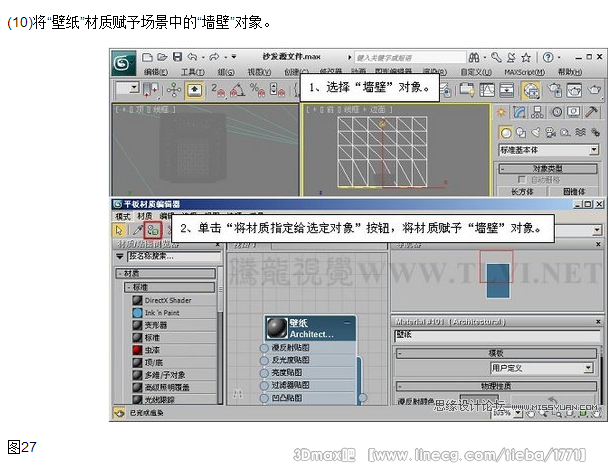Open 材质 menu in material editor
The width and height of the screenshot is (615, 472).
[x=145, y=216]
